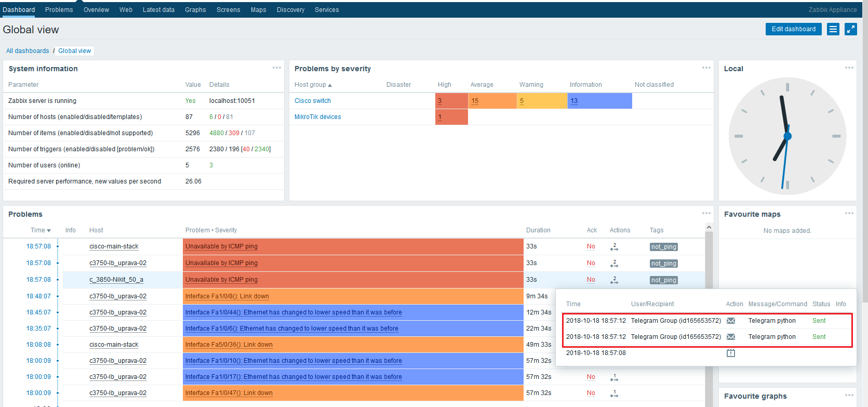868x407 pixels.
Task: Click localhost:10051 details value
Action: click(232, 101)
